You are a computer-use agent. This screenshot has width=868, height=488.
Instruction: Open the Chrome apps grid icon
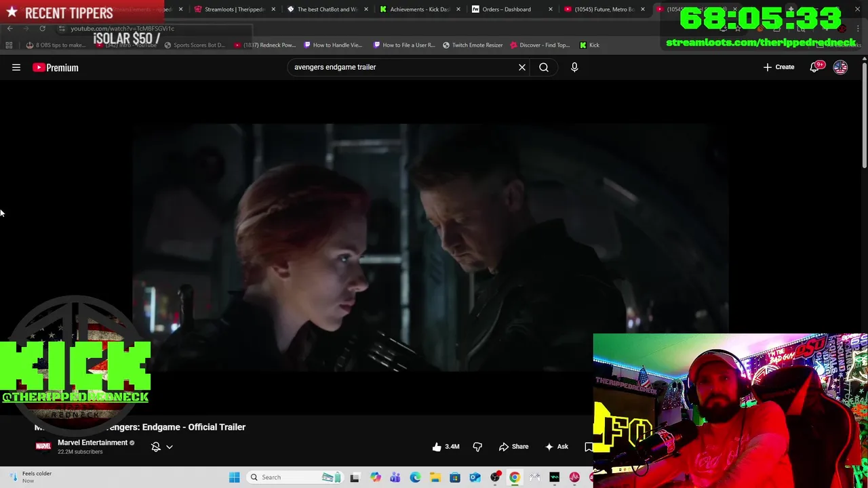coord(9,45)
